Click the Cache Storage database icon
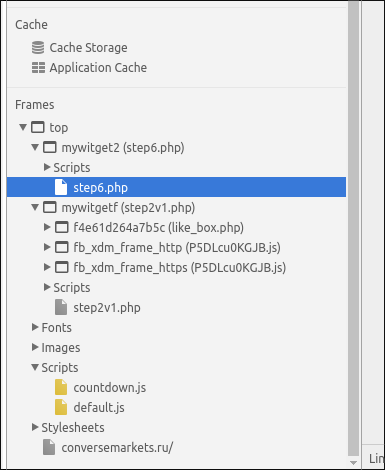This screenshot has width=385, height=470. (x=38, y=48)
